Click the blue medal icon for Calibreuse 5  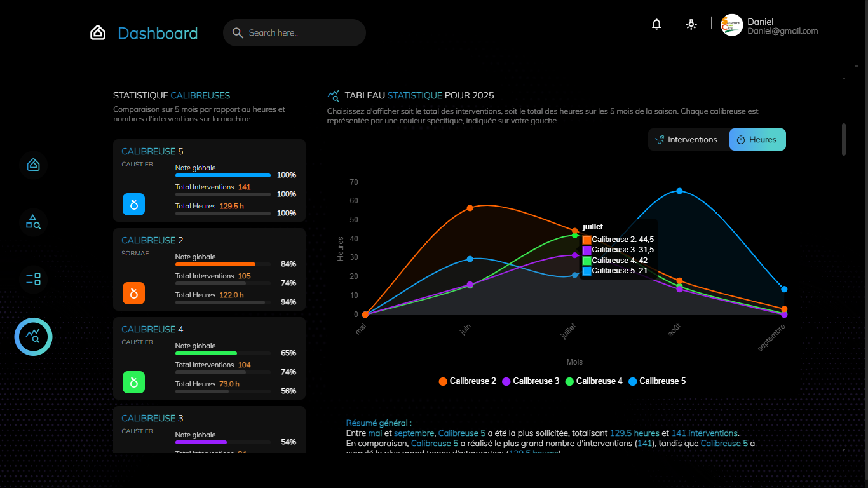point(133,205)
